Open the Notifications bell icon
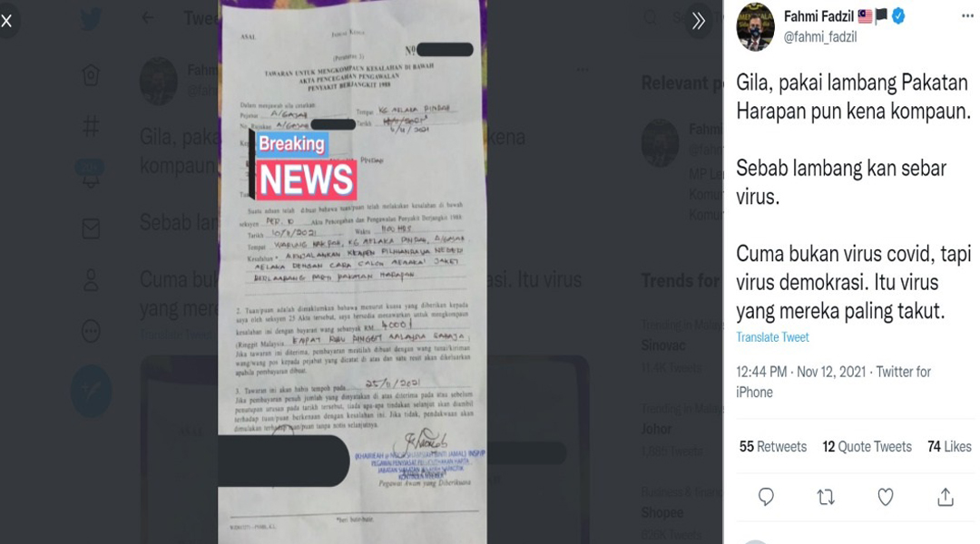 coord(91,176)
